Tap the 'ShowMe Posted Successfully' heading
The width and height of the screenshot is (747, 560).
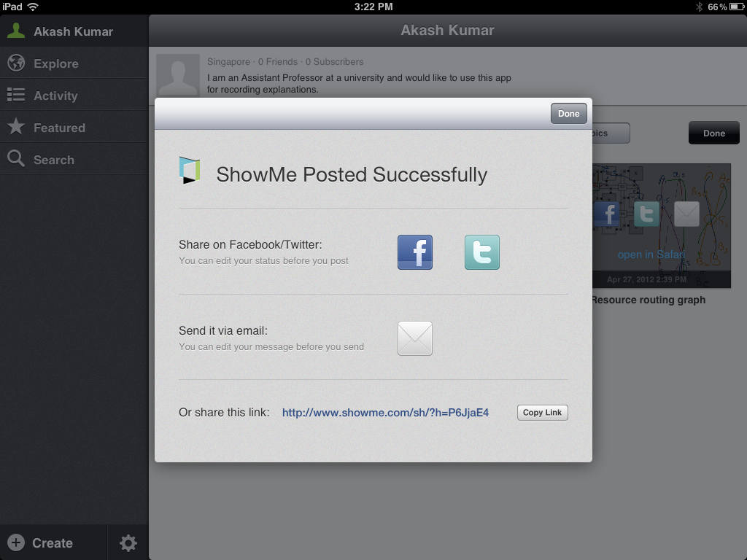tap(352, 174)
